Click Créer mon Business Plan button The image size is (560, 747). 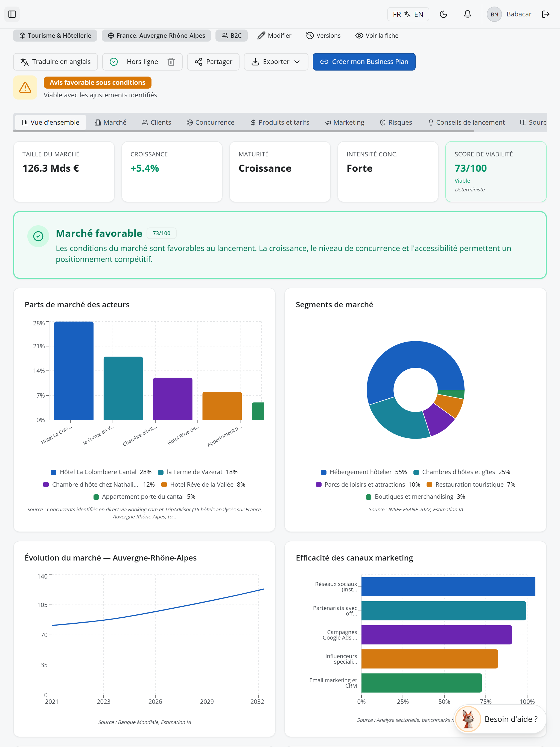tap(364, 62)
